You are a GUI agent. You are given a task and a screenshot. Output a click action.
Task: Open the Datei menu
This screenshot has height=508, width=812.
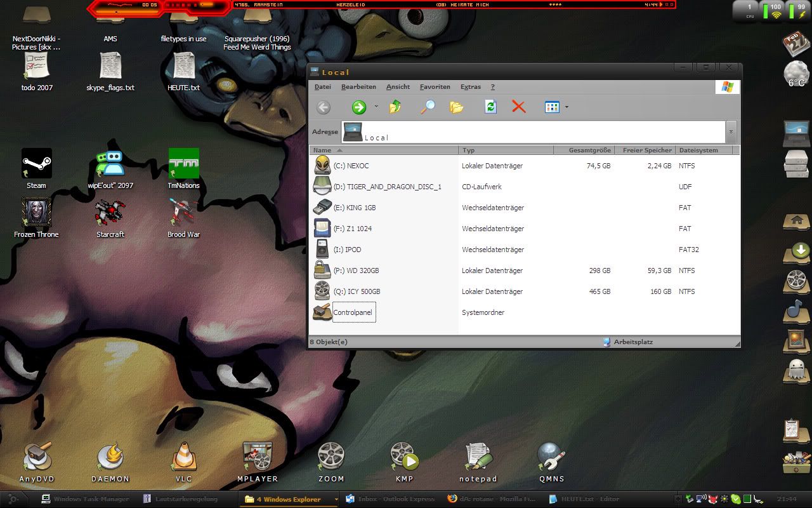click(322, 87)
